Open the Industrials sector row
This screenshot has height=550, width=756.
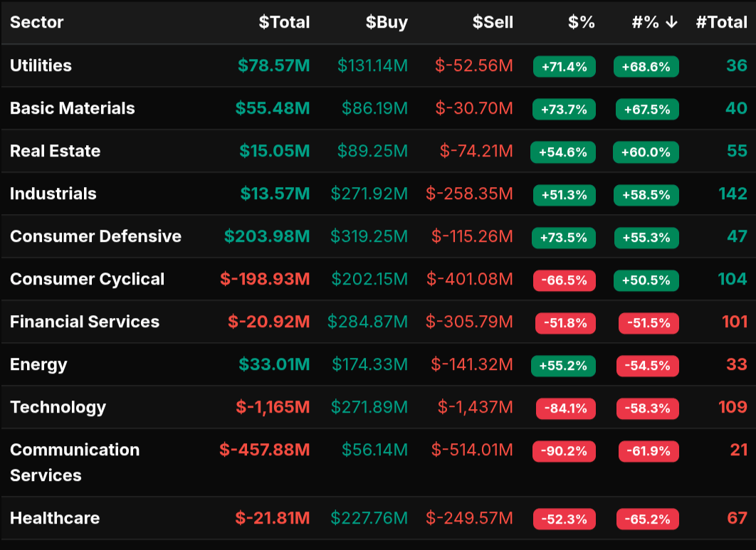click(x=53, y=194)
